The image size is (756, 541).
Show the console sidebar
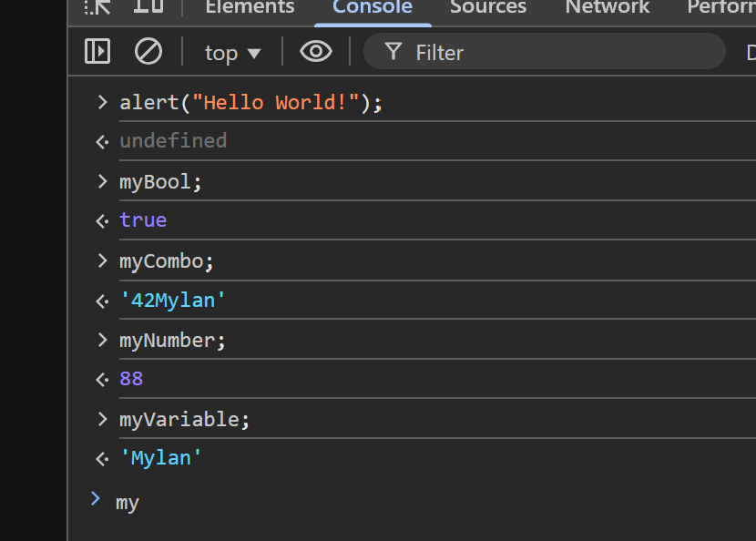(x=97, y=51)
